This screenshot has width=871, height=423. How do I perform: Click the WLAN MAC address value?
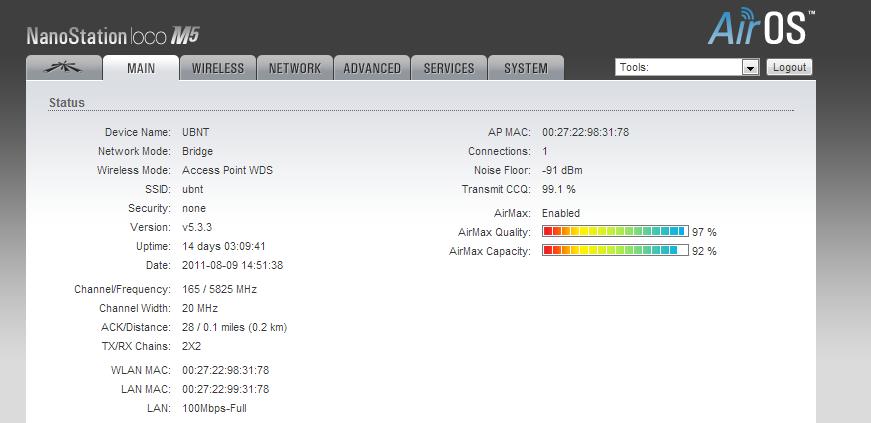(x=225, y=370)
